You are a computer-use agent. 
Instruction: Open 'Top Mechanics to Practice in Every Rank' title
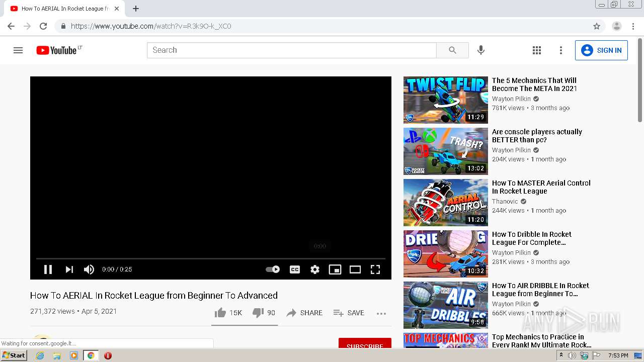pos(542,341)
